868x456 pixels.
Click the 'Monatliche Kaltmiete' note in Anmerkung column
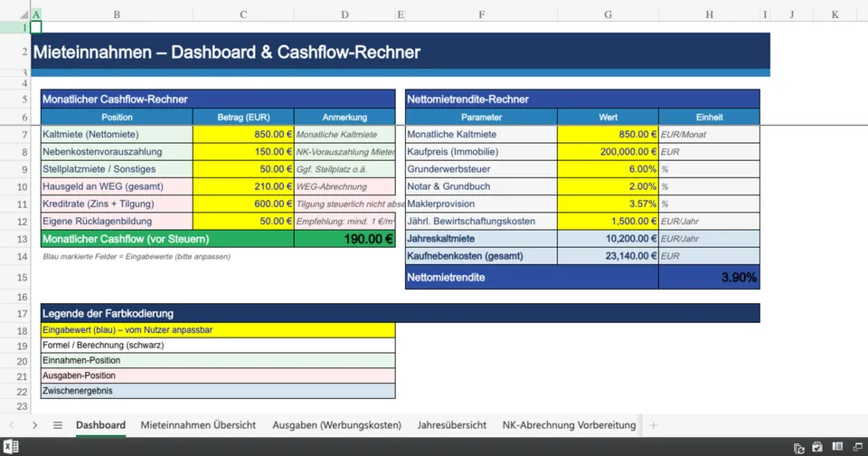[x=344, y=135]
